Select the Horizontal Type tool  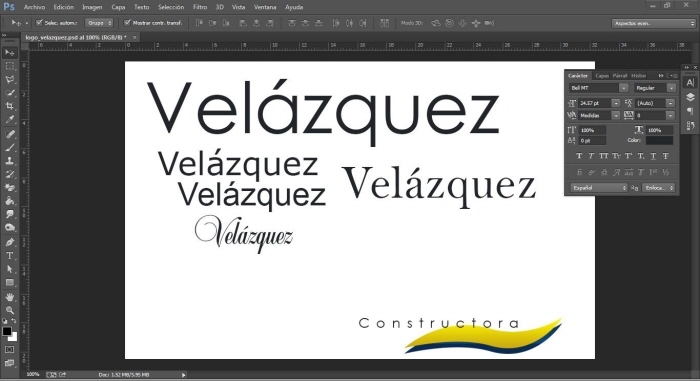(x=9, y=255)
